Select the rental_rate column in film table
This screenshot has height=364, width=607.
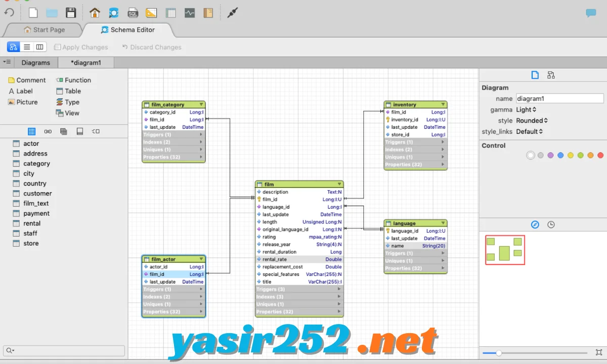click(299, 259)
